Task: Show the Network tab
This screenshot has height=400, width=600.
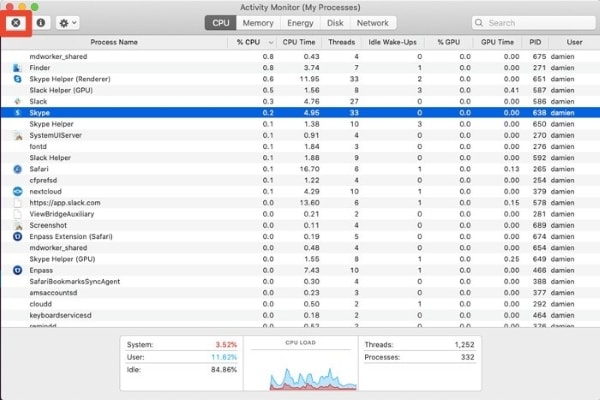Action: (x=373, y=23)
